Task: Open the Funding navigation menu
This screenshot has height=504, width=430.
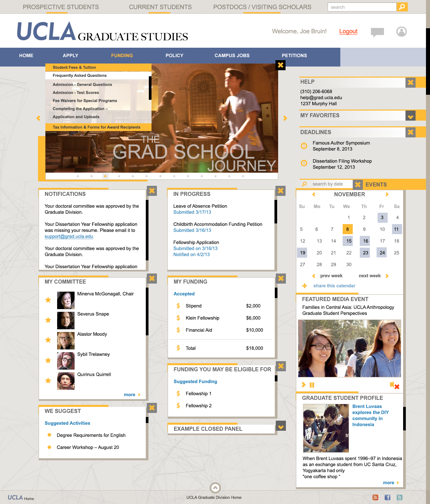Action: coord(122,55)
